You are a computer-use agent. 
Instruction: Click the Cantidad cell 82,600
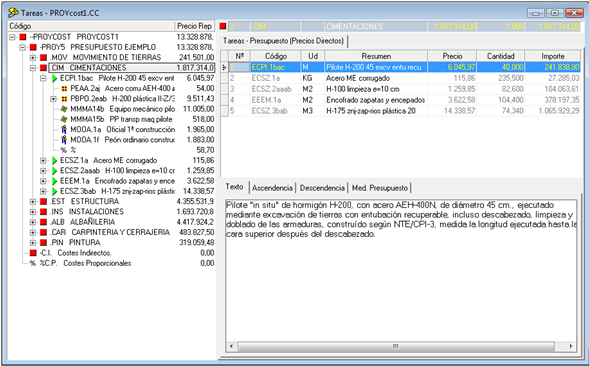click(x=501, y=89)
